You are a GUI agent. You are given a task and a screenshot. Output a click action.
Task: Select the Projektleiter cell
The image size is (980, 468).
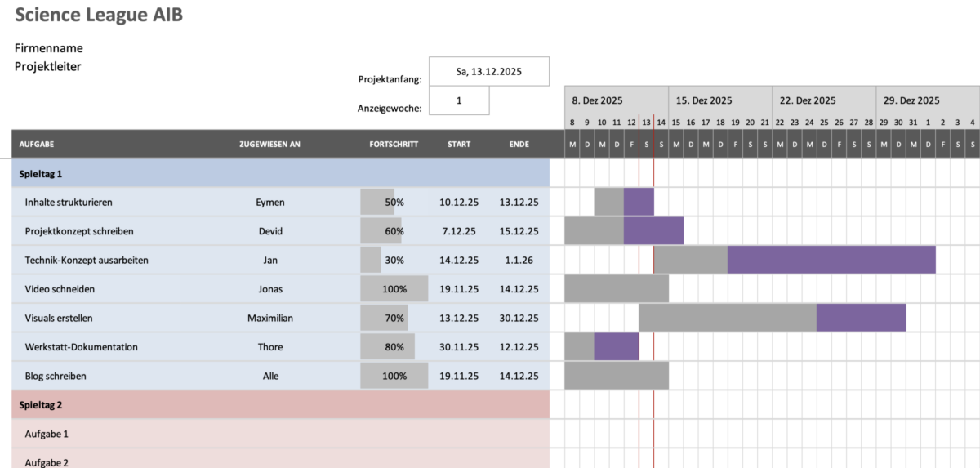(48, 66)
